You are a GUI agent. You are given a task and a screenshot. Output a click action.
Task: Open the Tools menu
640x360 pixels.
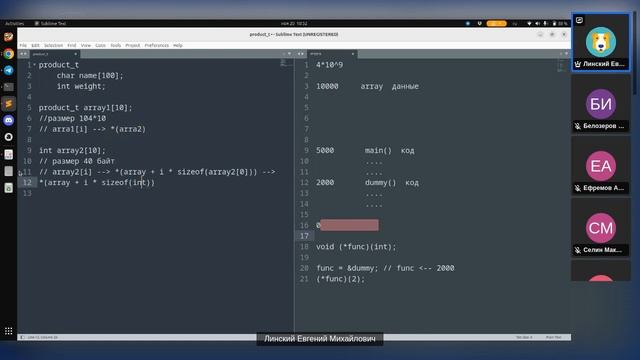pos(116,45)
